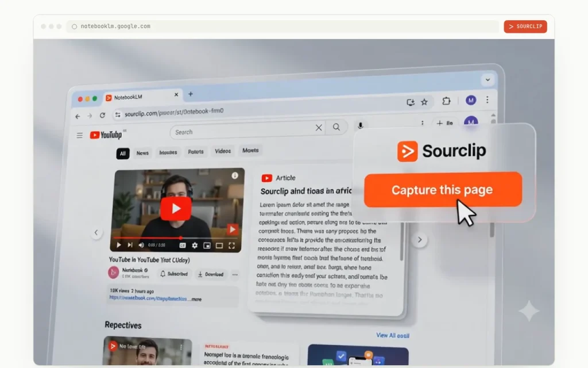Open the extensions puzzle icon
The image size is (588, 368).
[446, 101]
